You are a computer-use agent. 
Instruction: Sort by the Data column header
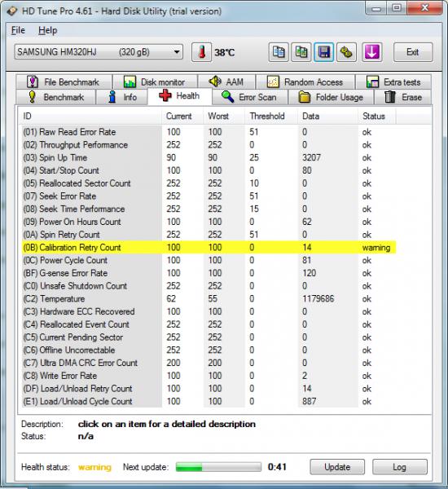(328, 116)
